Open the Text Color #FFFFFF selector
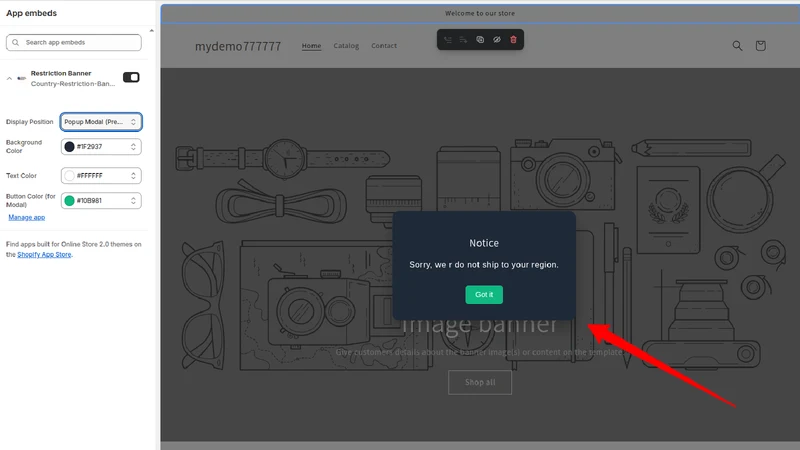 [101, 176]
